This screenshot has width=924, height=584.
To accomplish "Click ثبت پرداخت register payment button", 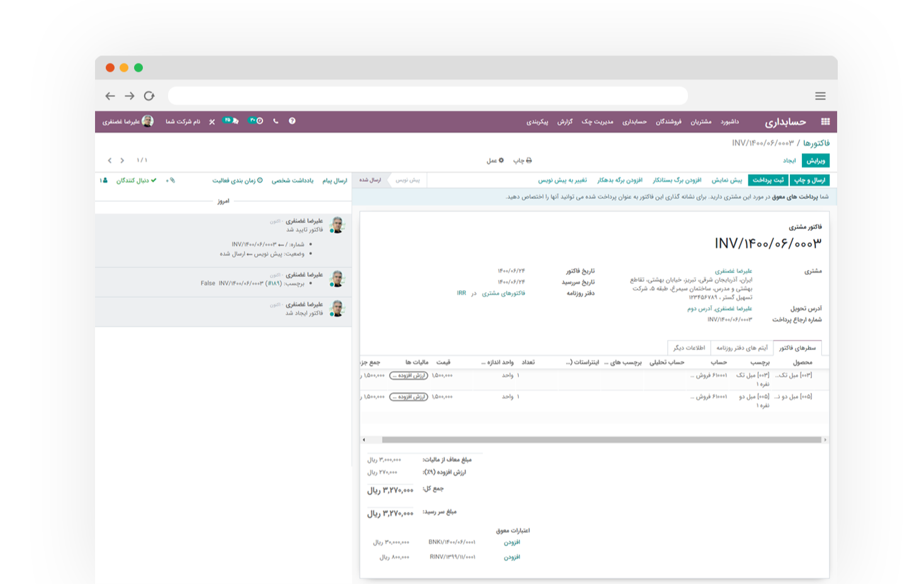I will tap(768, 180).
